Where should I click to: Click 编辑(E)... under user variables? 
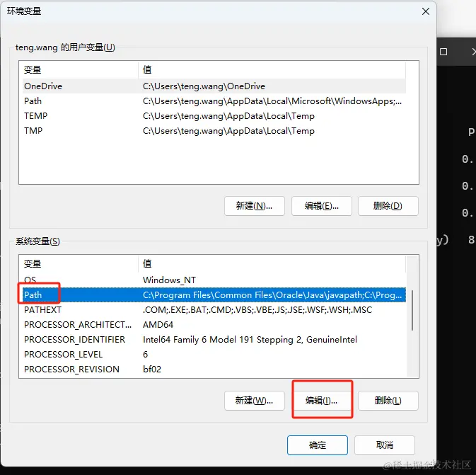[322, 206]
